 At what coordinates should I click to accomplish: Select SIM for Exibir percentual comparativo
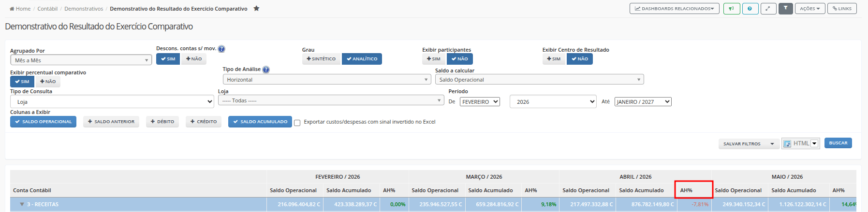click(22, 82)
